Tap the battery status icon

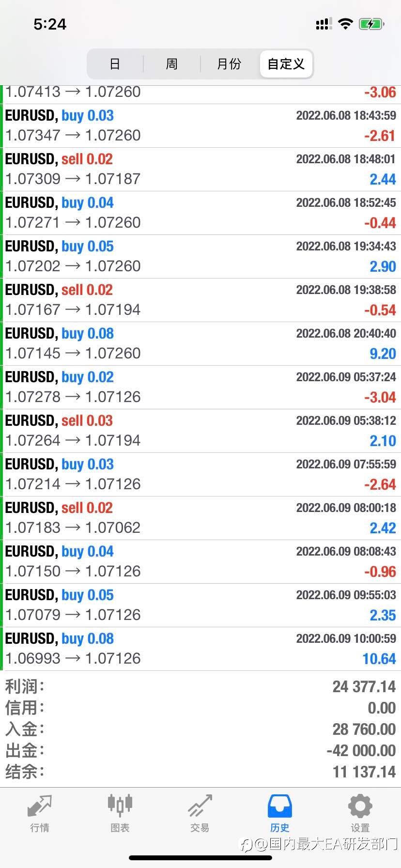(x=371, y=24)
